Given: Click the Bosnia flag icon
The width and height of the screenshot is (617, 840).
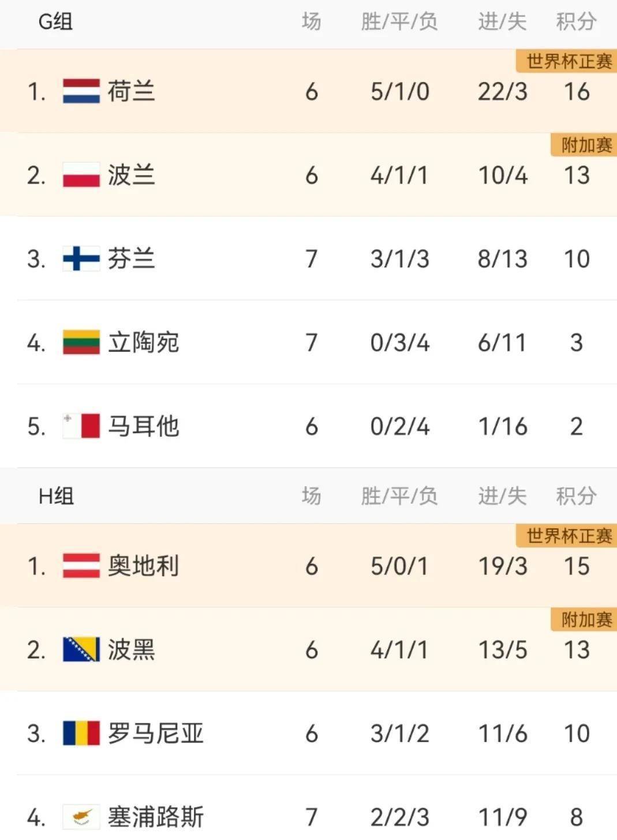Looking at the screenshot, I should tap(81, 649).
